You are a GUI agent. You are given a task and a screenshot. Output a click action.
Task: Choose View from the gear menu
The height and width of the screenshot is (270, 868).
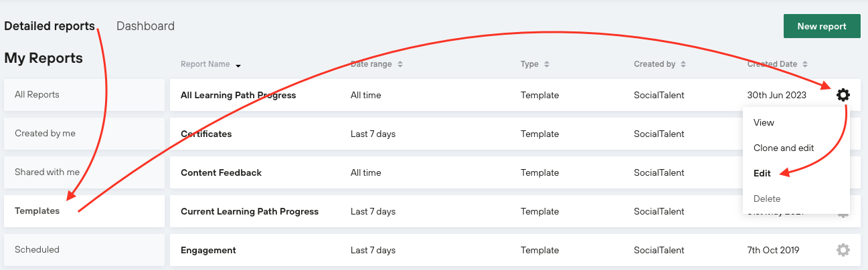click(x=764, y=122)
